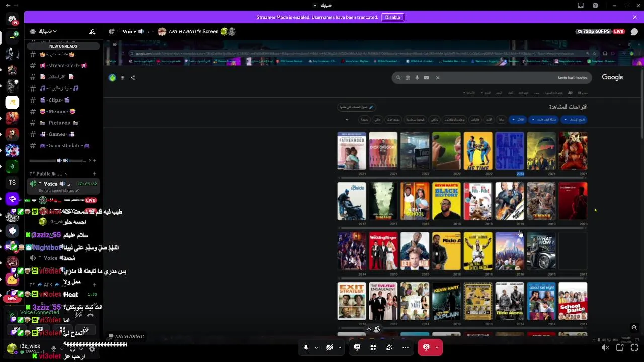Image resolution: width=644 pixels, height=362 pixels.
Task: Open the inbox icon in Discord title bar
Action: (581, 6)
